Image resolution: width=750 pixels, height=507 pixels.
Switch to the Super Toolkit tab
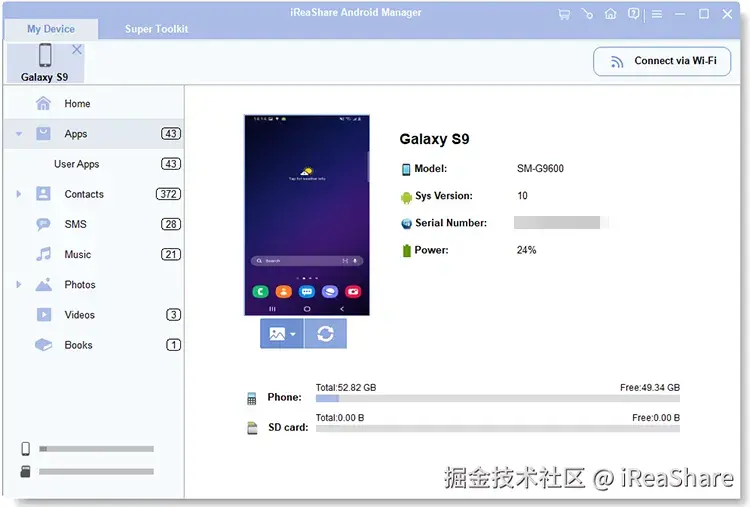click(x=156, y=29)
